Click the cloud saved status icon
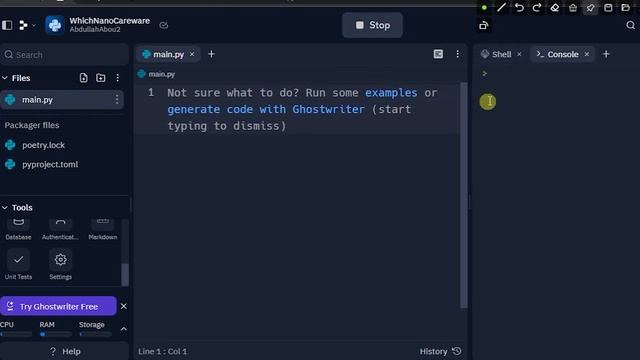The height and width of the screenshot is (360, 640). 164,25
